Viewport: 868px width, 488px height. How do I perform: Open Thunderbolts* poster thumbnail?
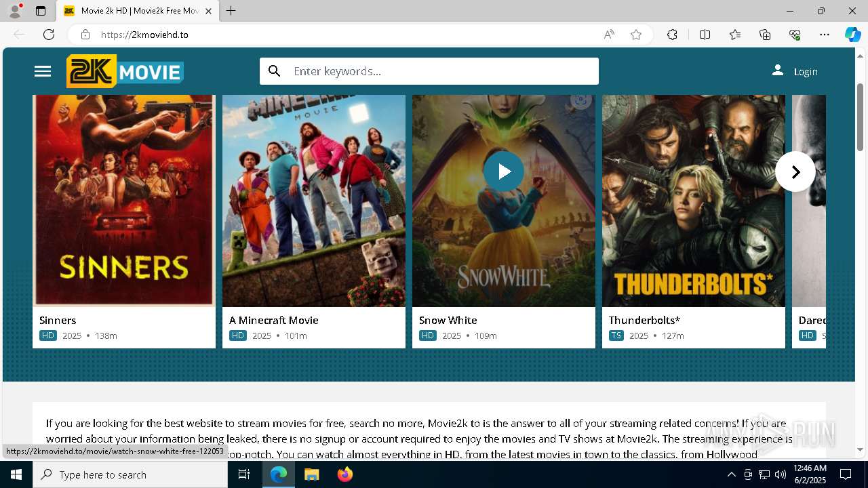coord(694,201)
